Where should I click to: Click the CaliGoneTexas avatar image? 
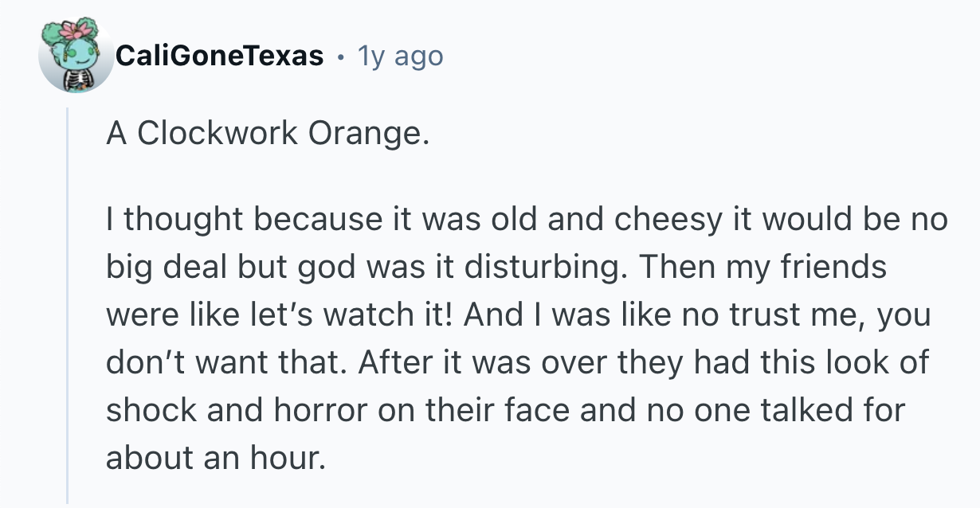(x=76, y=56)
